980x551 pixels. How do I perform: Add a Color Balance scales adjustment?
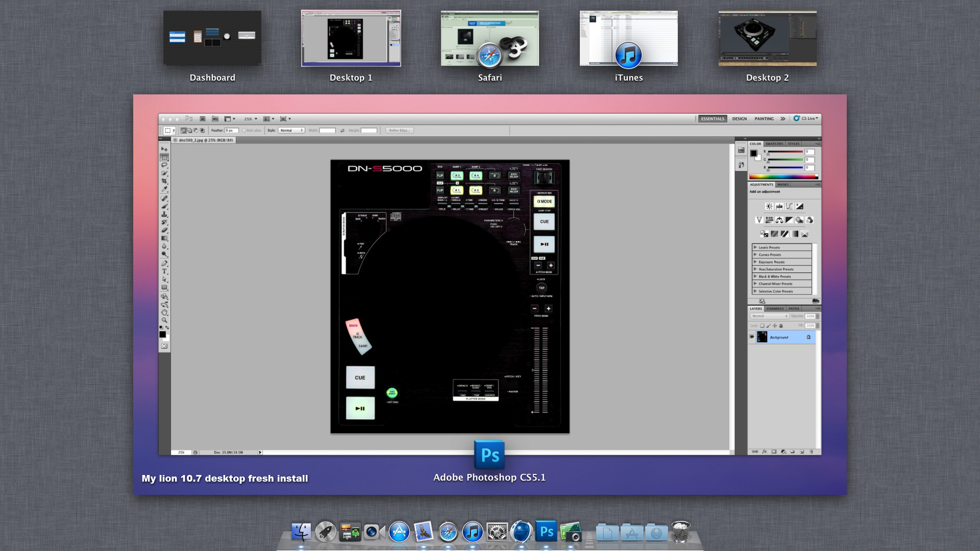(x=779, y=220)
